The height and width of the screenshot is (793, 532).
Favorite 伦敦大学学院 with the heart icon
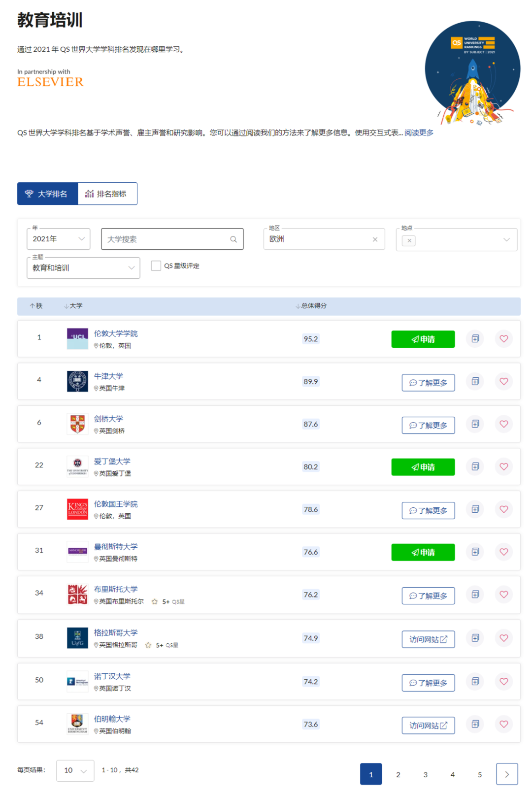(503, 338)
